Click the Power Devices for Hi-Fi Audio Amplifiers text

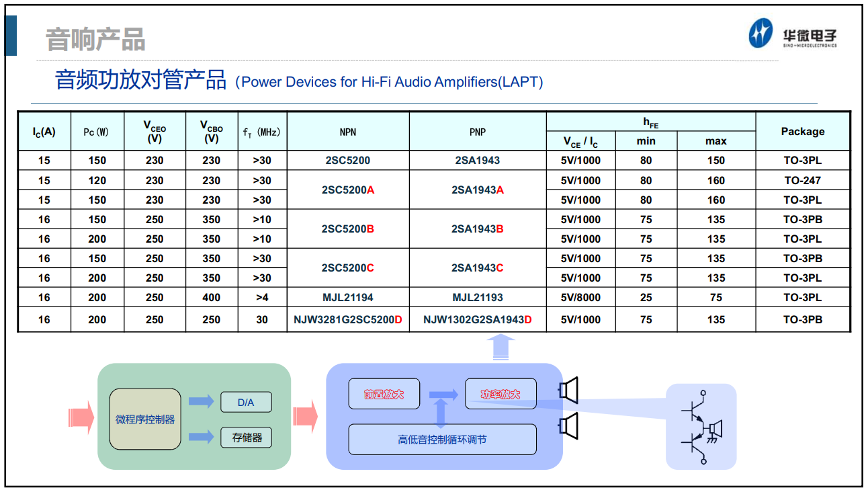[x=389, y=82]
